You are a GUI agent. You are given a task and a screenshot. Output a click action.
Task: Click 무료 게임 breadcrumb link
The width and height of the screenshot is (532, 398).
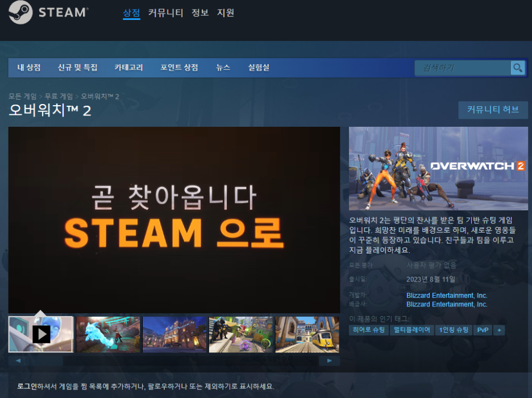[x=59, y=96]
